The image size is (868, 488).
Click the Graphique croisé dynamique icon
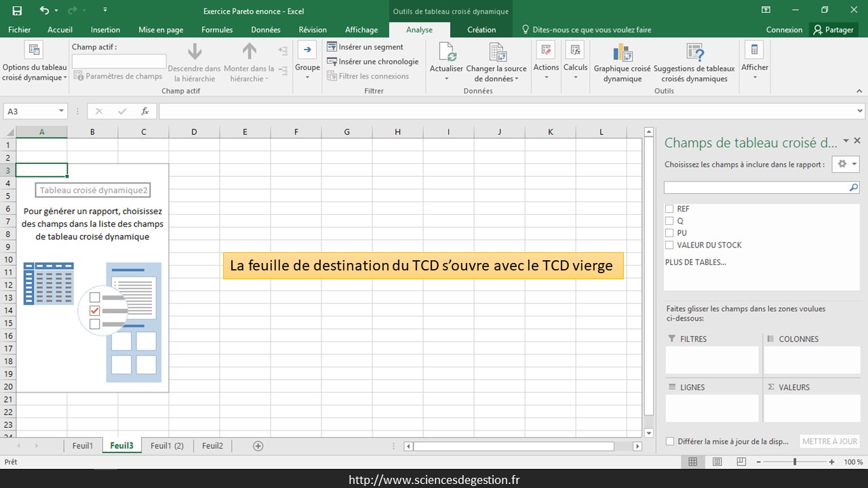click(622, 53)
